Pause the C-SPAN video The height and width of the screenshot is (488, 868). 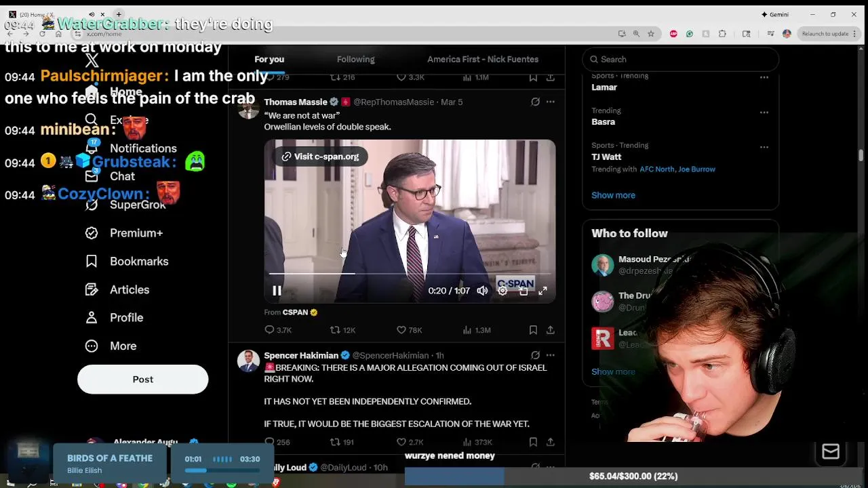pyautogui.click(x=277, y=291)
